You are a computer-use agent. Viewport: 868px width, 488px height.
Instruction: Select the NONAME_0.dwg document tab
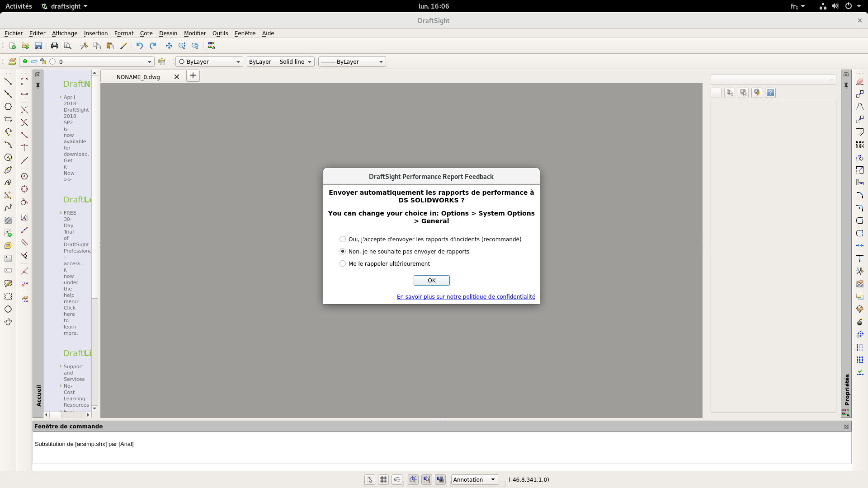(138, 77)
